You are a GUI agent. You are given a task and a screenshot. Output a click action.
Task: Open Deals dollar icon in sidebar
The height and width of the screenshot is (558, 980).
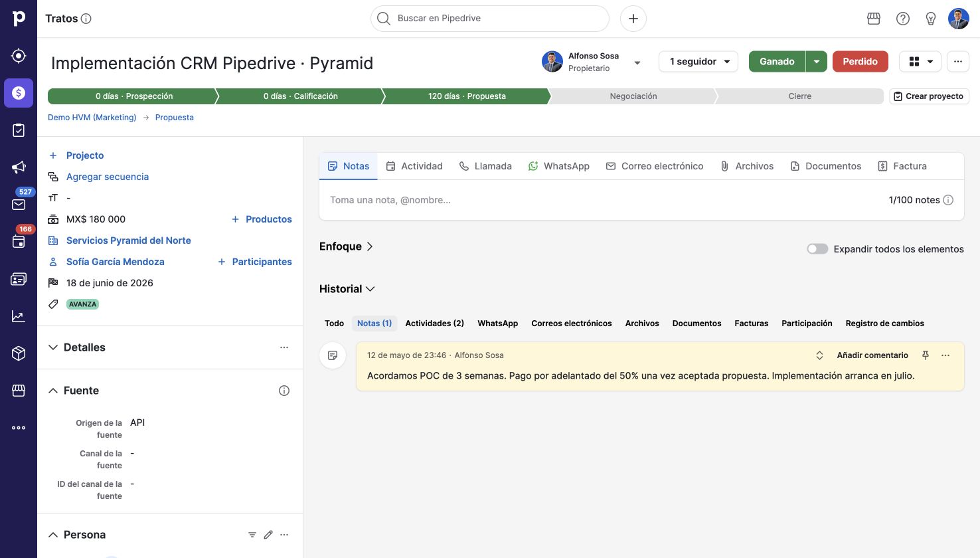(x=19, y=93)
